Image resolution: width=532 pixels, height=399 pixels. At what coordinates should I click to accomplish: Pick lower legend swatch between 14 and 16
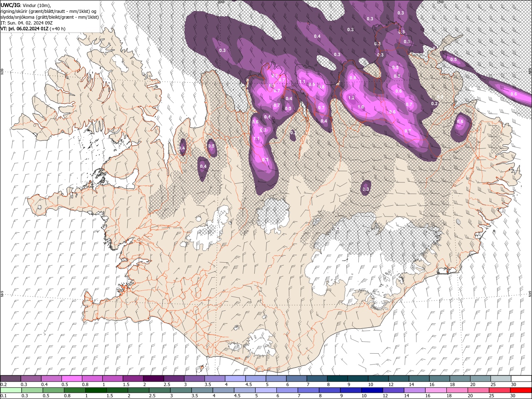tap(415, 390)
